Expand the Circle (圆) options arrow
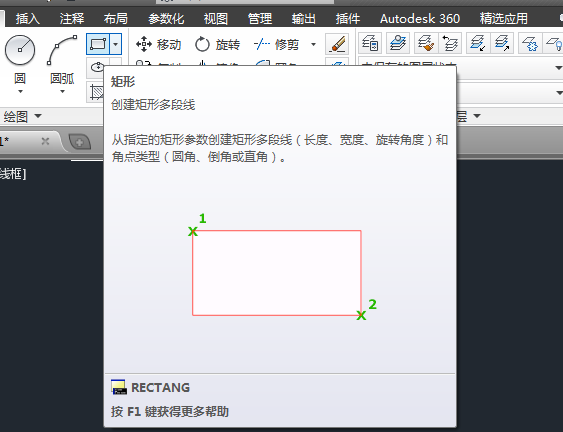This screenshot has width=563, height=432. point(20,92)
